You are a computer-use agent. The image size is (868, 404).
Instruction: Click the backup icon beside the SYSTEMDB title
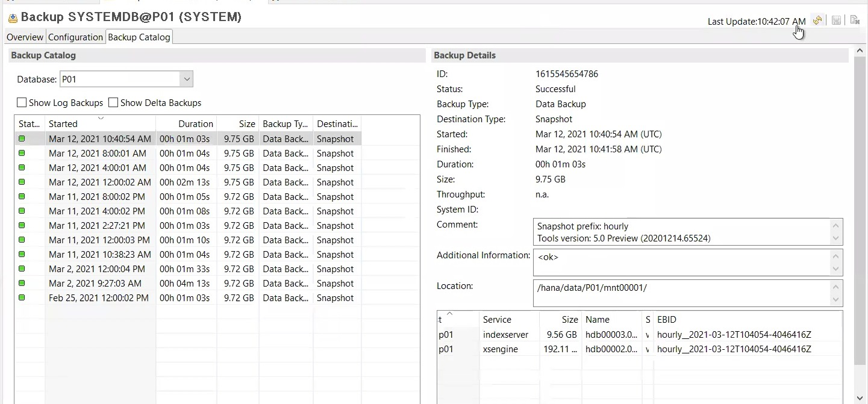pos(13,18)
